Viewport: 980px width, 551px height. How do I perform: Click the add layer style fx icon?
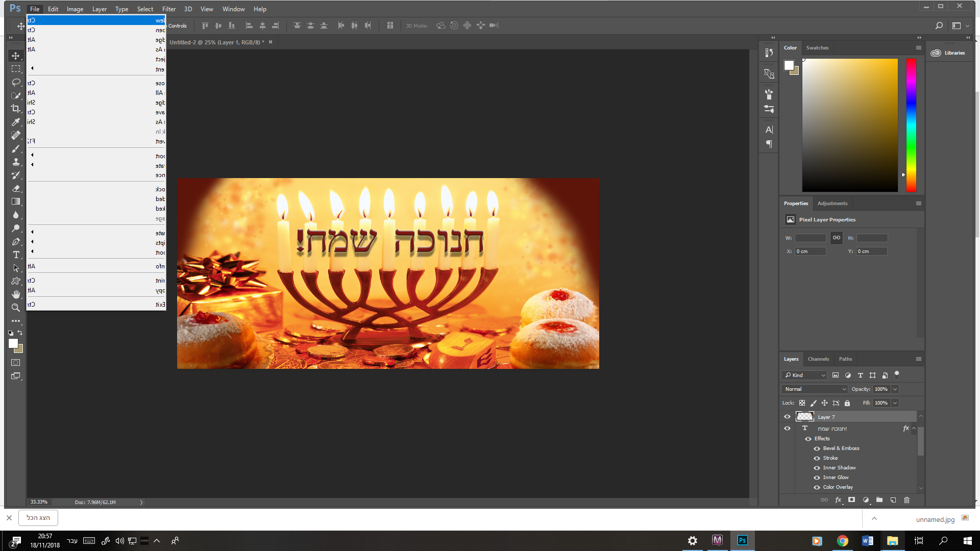[x=838, y=500]
